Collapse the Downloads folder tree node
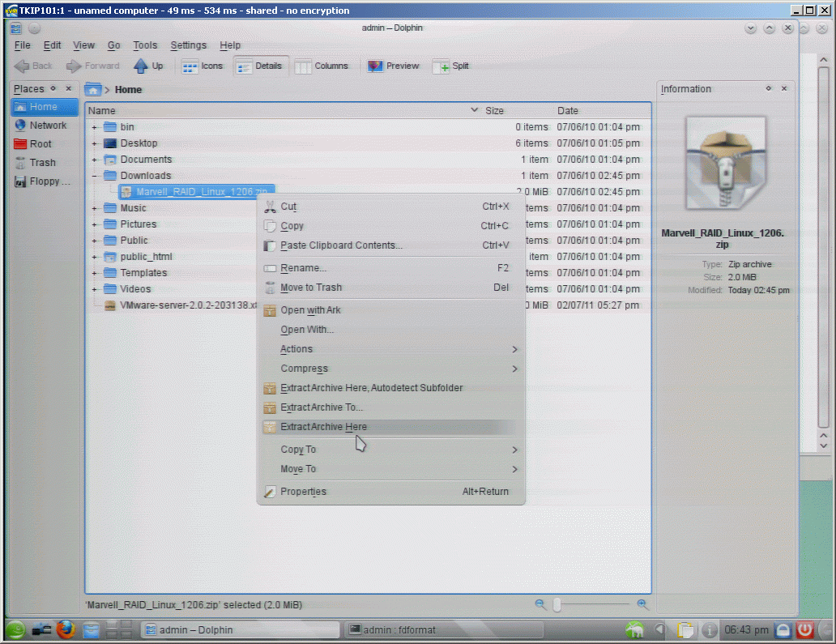This screenshot has height=644, width=836. 94,176
